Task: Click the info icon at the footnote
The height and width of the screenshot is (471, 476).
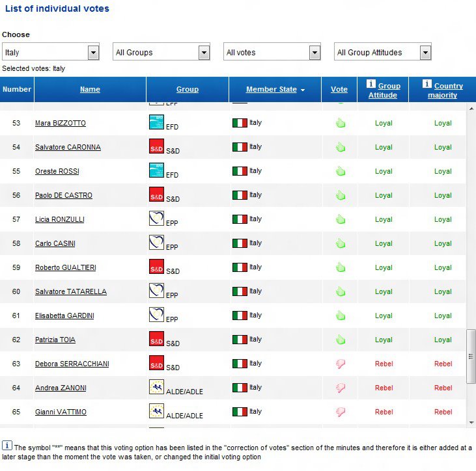Action: tap(7, 446)
